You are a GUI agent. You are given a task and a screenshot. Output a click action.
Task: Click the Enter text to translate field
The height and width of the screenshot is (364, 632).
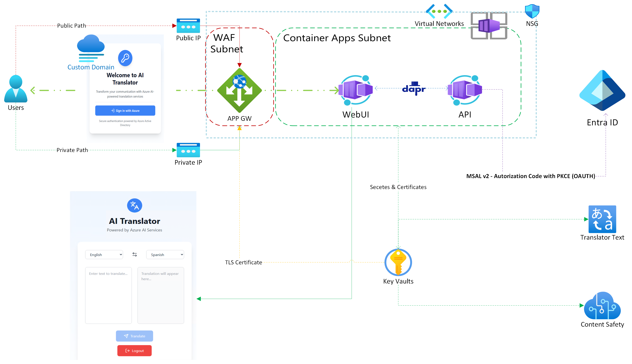tap(108, 296)
